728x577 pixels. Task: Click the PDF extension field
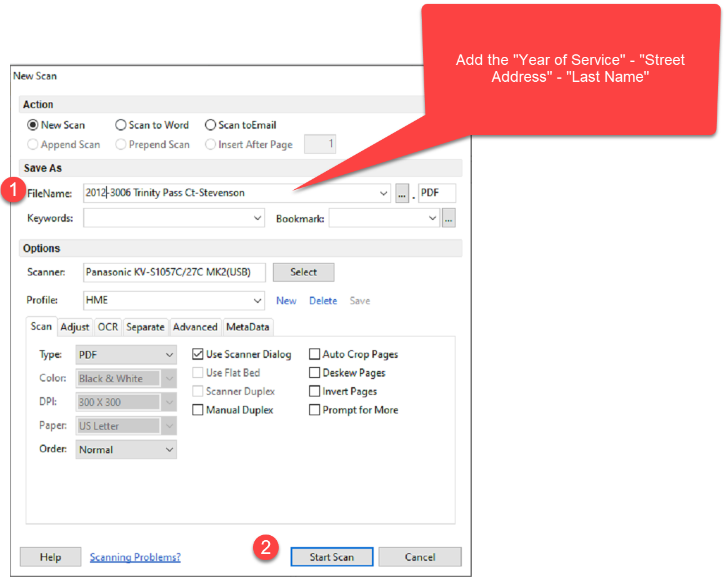point(437,193)
